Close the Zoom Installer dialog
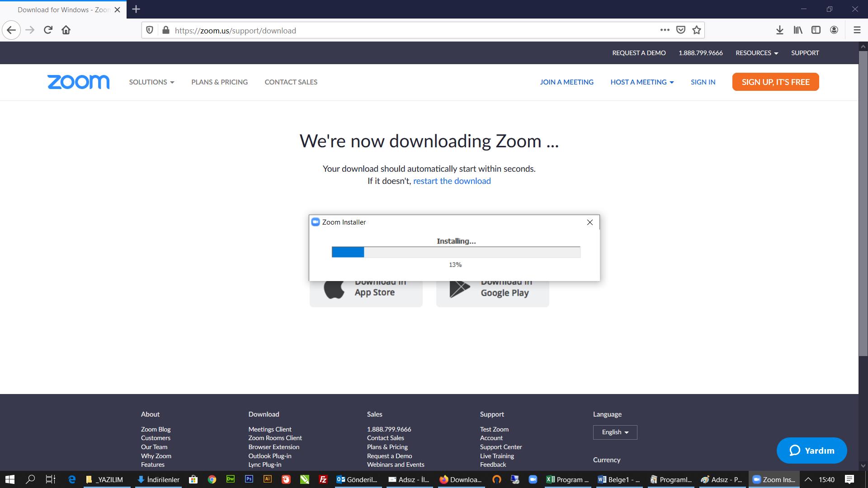 click(590, 222)
